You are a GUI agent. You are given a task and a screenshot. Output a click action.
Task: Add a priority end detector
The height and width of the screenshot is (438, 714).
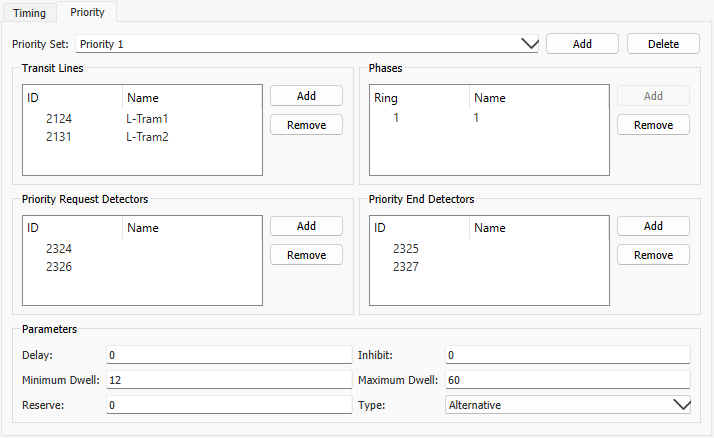(x=653, y=226)
